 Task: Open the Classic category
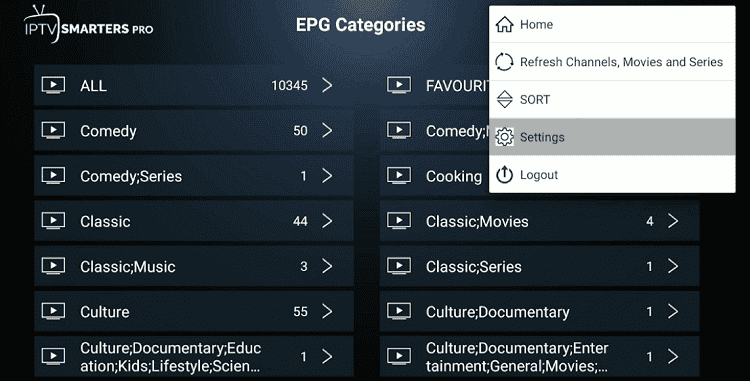194,221
